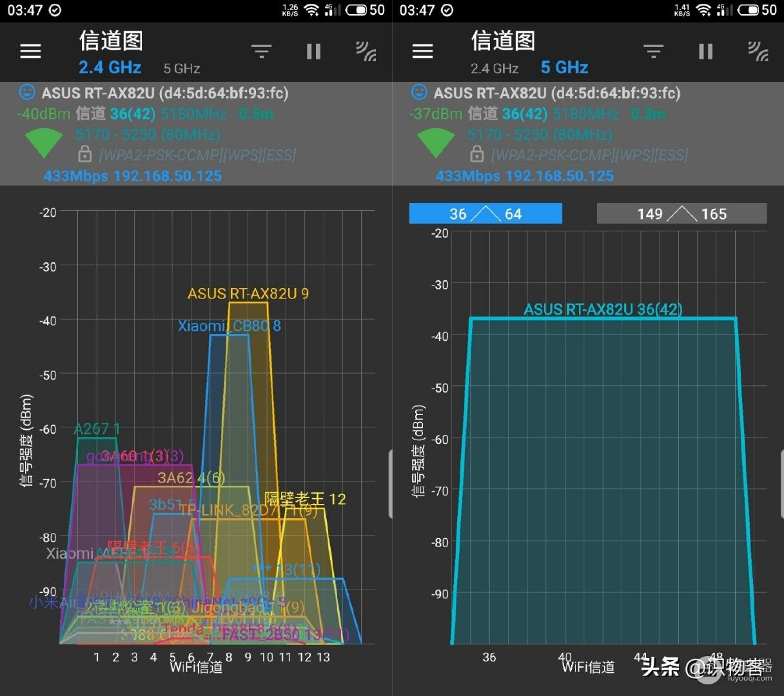Tap the ASUS RT-AX82U 36(42) label on the chart
Screen dimensions: 784x696
click(x=603, y=309)
